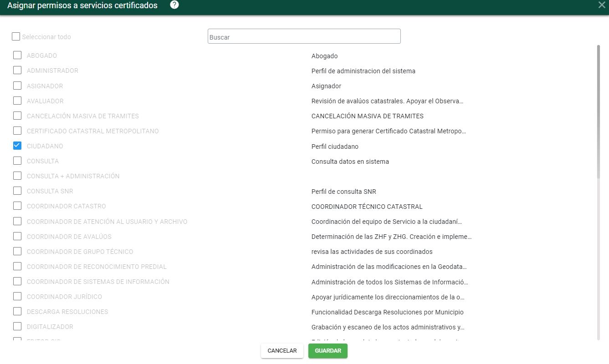The width and height of the screenshot is (609, 364).
Task: Check the AVALUADOR role checkbox
Action: 17,101
